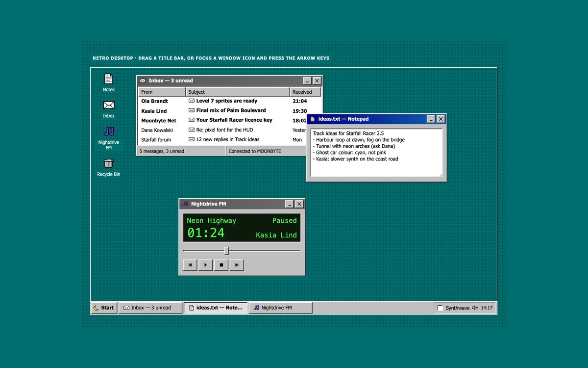Minimize the Inbox window
Screen dimensions: 588x368
tap(307, 80)
